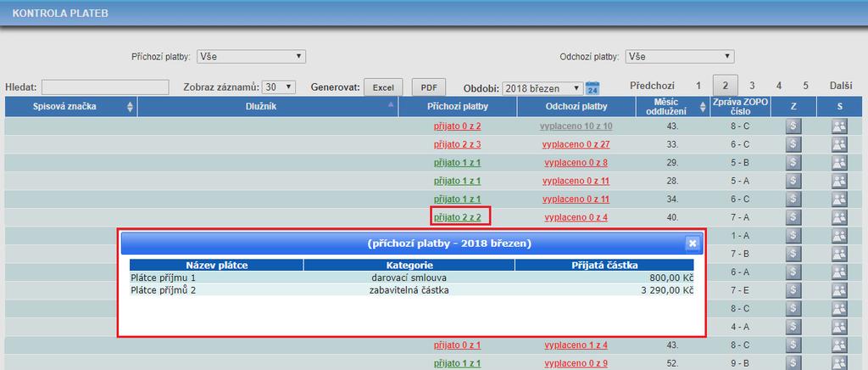Click dollar Z icon in the 1 - A row
This screenshot has width=868, height=370.
[x=793, y=236]
